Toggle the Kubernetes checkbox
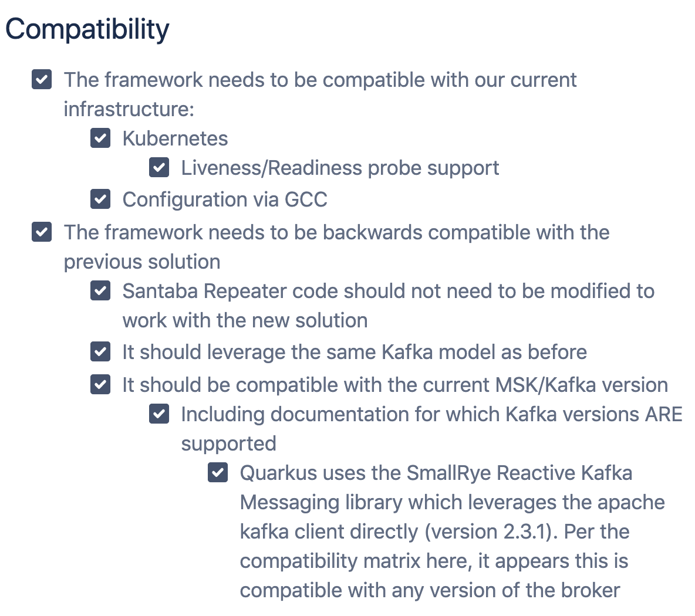The image size is (695, 616). (100, 138)
